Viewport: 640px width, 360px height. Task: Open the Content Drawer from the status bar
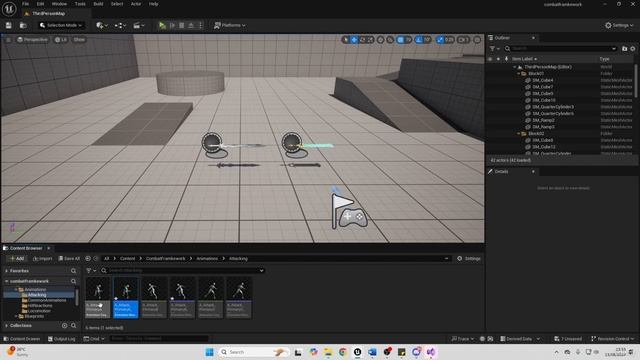click(22, 339)
